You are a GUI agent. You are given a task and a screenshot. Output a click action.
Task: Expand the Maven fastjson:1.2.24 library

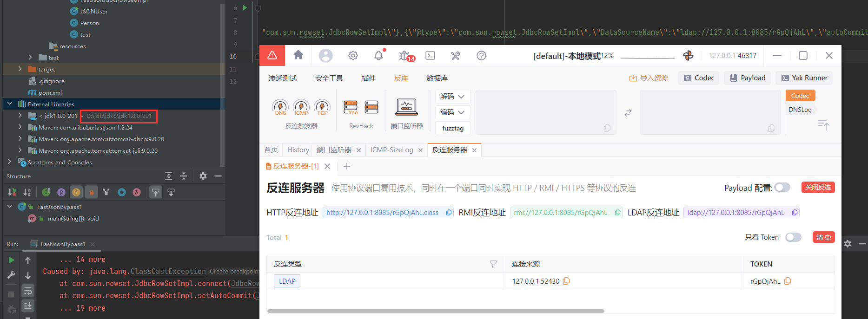pos(20,127)
